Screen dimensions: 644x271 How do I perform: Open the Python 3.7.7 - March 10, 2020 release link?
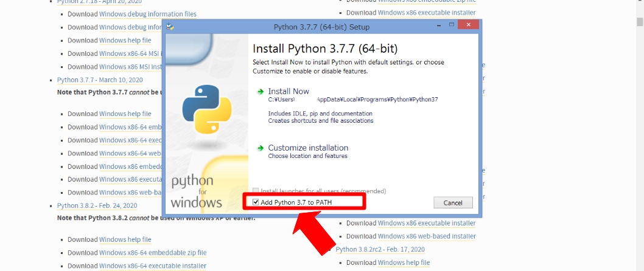tap(100, 80)
